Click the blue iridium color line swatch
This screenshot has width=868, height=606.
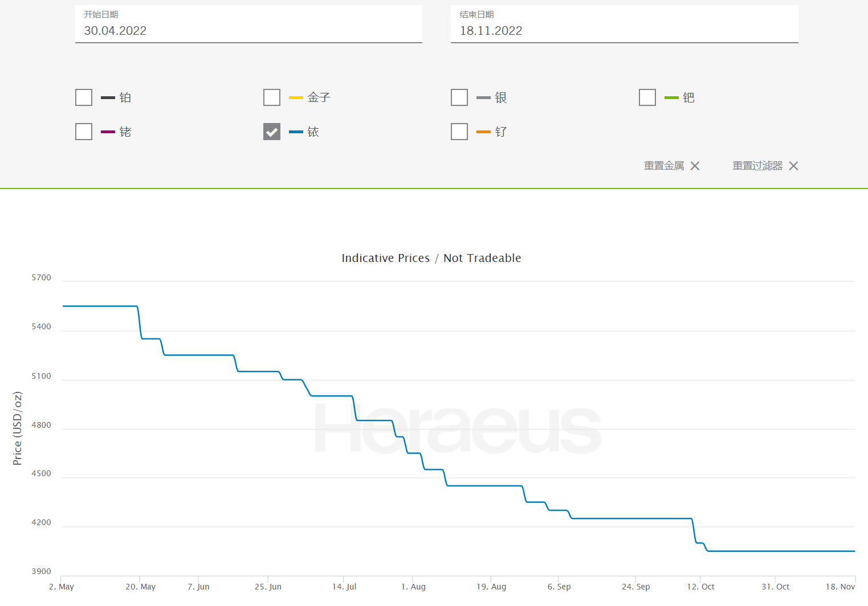point(296,132)
